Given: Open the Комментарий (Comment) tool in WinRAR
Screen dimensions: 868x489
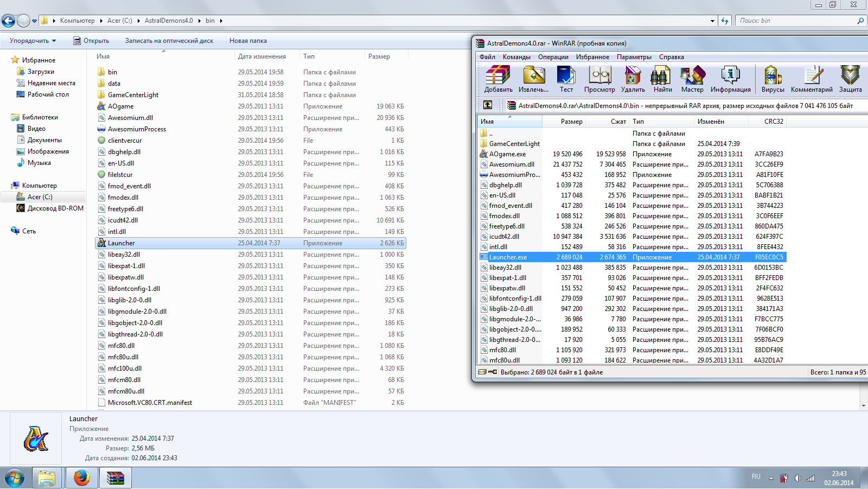Looking at the screenshot, I should click(812, 79).
